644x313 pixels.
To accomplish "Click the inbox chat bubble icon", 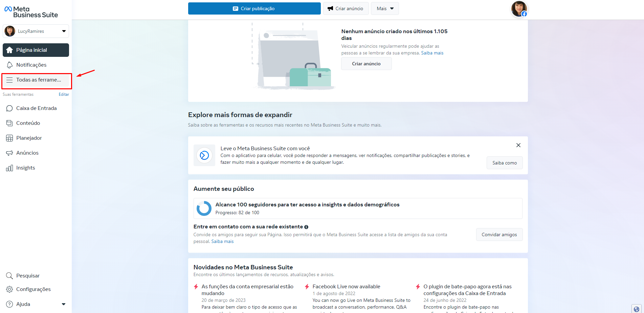I will pos(9,108).
